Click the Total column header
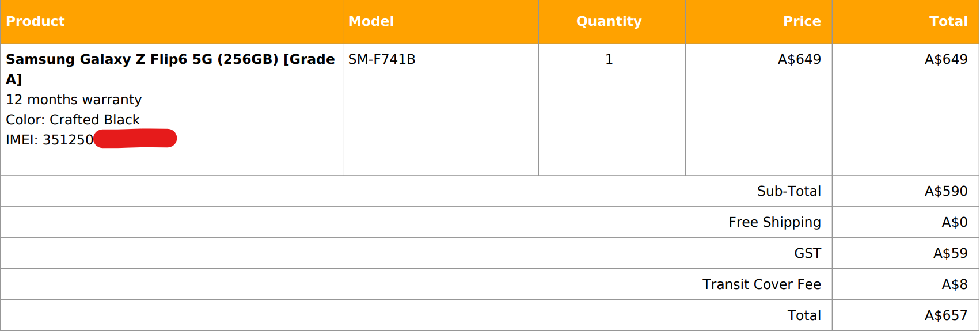Viewport: 980px width, 331px height. point(948,21)
